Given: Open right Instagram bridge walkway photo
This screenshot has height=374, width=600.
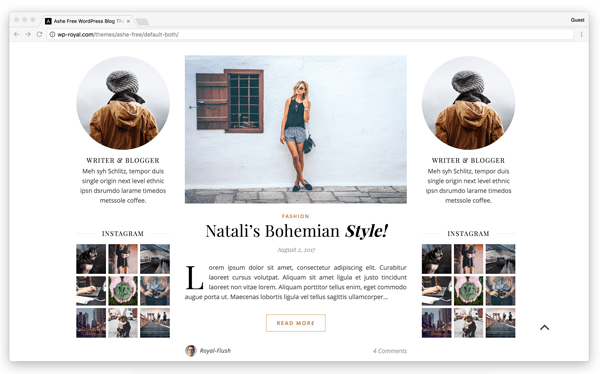Looking at the screenshot, I should [x=501, y=323].
